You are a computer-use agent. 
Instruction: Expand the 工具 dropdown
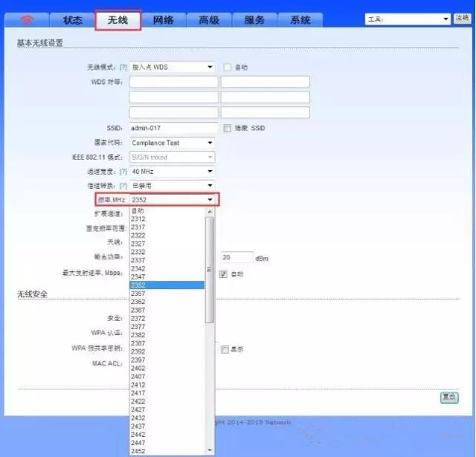point(408,19)
